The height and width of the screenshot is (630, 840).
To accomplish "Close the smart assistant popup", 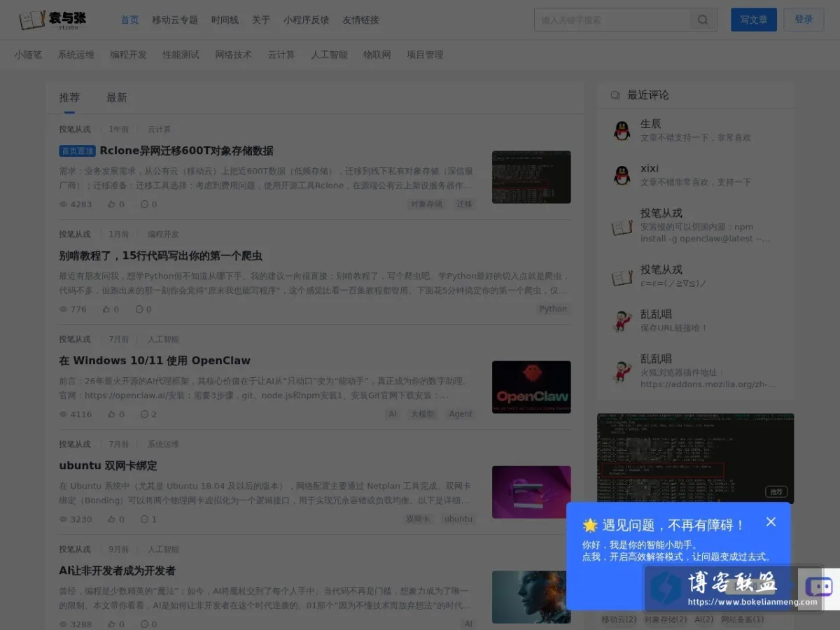I will 771,521.
